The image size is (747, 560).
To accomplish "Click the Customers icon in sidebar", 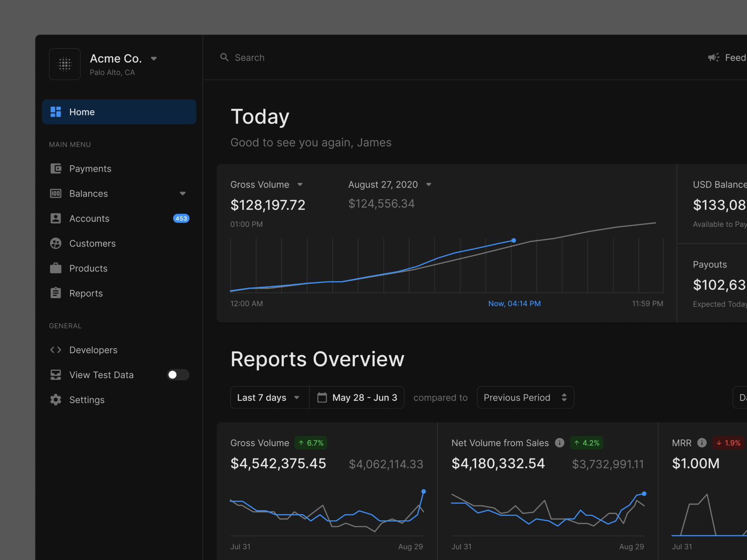I will pyautogui.click(x=56, y=243).
